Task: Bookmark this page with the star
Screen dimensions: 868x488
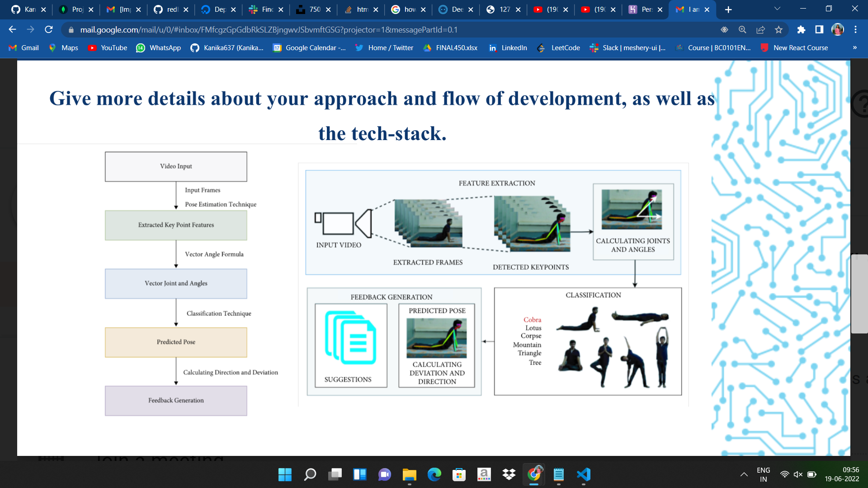Action: point(778,30)
